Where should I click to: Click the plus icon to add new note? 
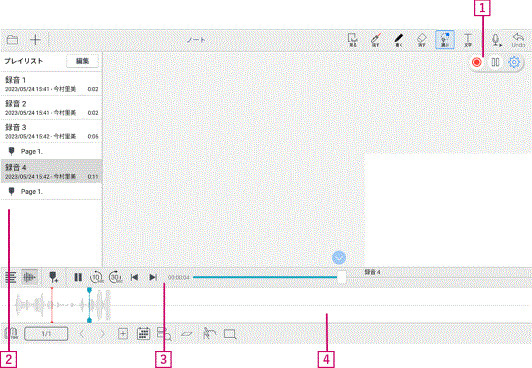(35, 40)
